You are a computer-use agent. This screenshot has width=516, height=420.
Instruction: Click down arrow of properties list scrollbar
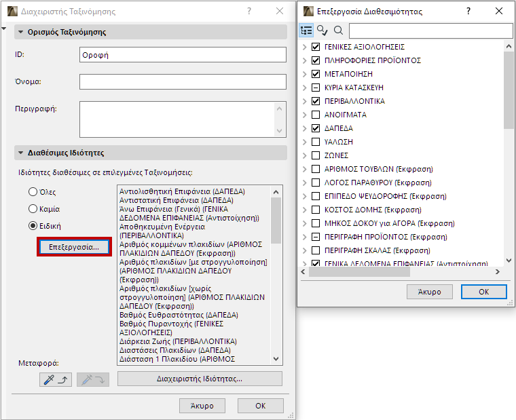click(276, 359)
